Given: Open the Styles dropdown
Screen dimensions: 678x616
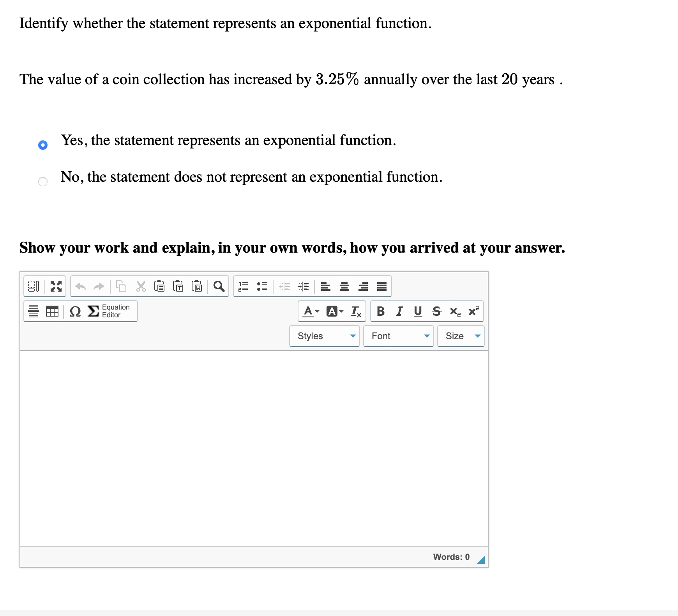Looking at the screenshot, I should [x=325, y=336].
